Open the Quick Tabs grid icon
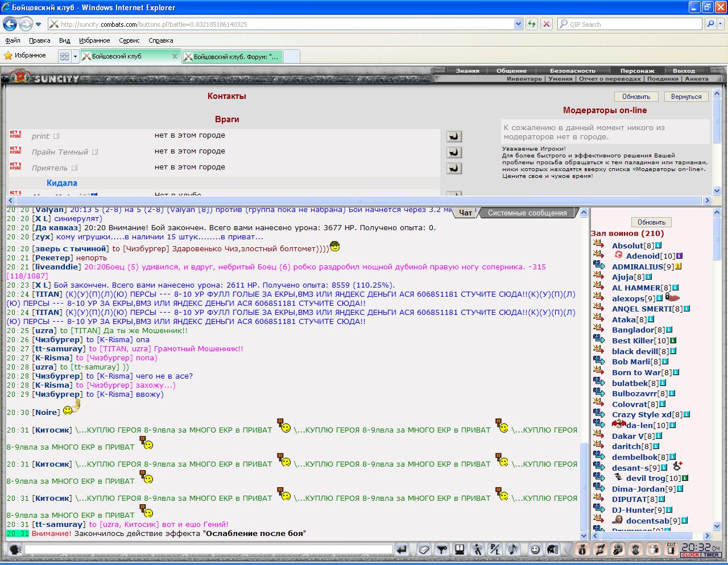 point(64,56)
